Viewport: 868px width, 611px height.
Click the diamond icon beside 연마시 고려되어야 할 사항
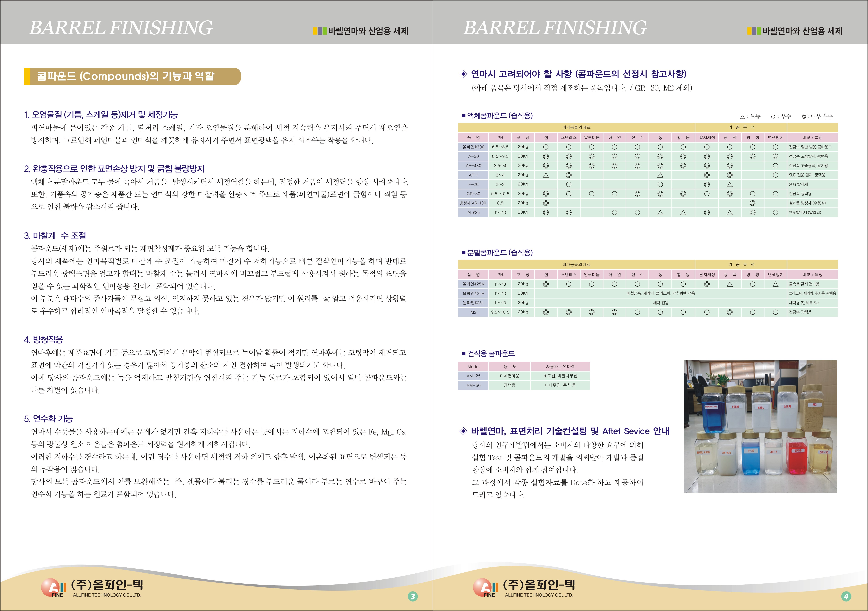coord(463,74)
